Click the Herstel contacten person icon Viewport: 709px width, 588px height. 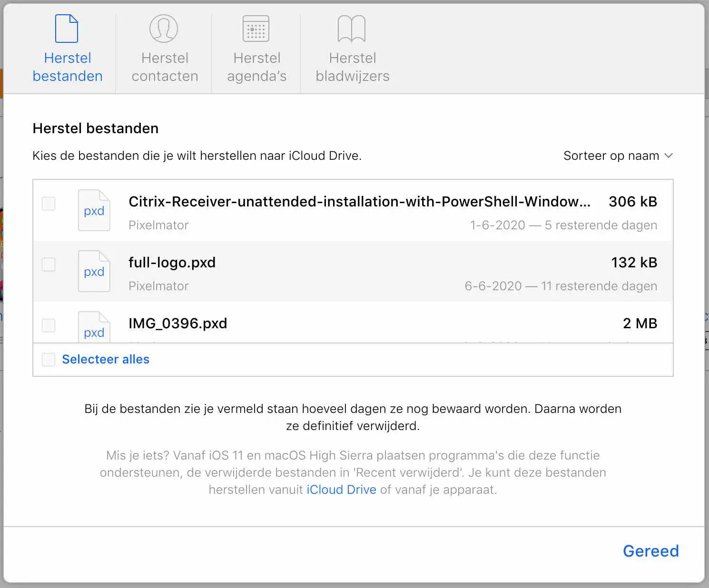tap(164, 29)
